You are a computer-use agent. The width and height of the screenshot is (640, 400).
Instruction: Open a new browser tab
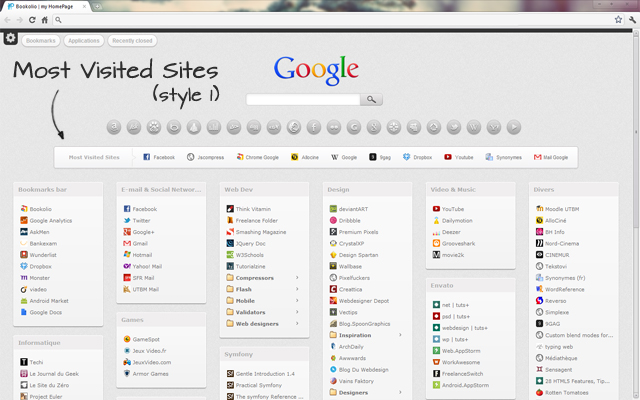coord(97,7)
